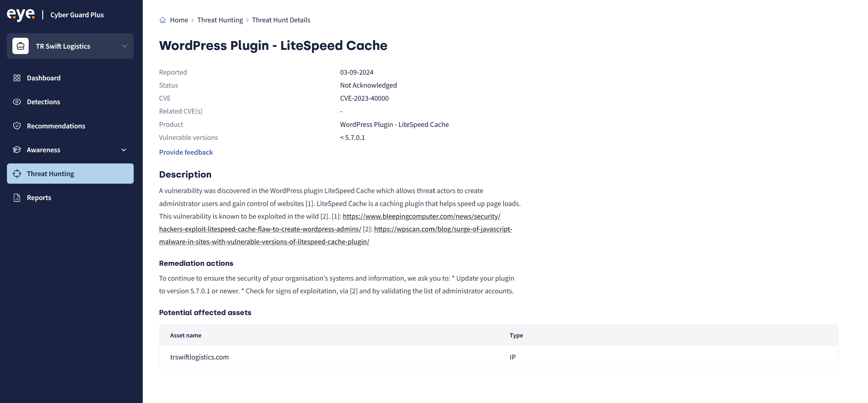Select the Dashboard grid icon in sidebar
The width and height of the screenshot is (868, 403).
tap(17, 78)
